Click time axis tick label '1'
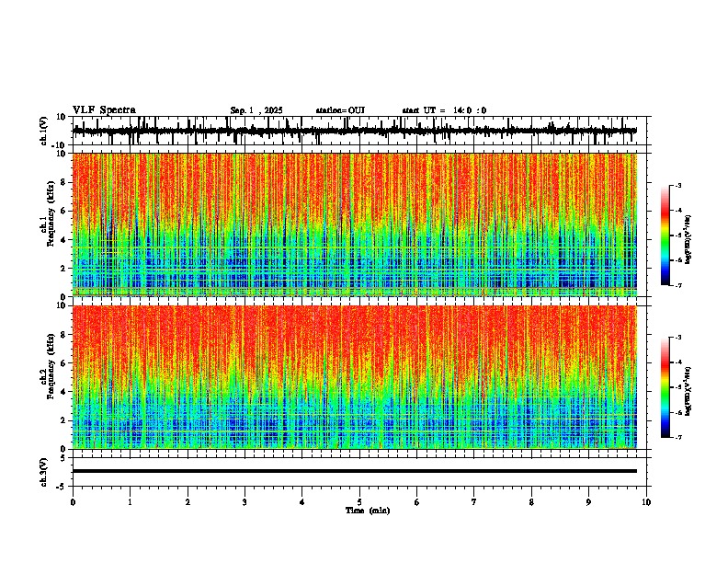728x563 pixels. [x=130, y=502]
